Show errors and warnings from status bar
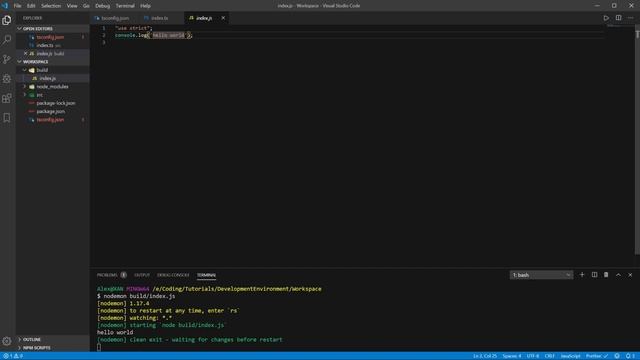This screenshot has height=360, width=640. (x=13, y=356)
